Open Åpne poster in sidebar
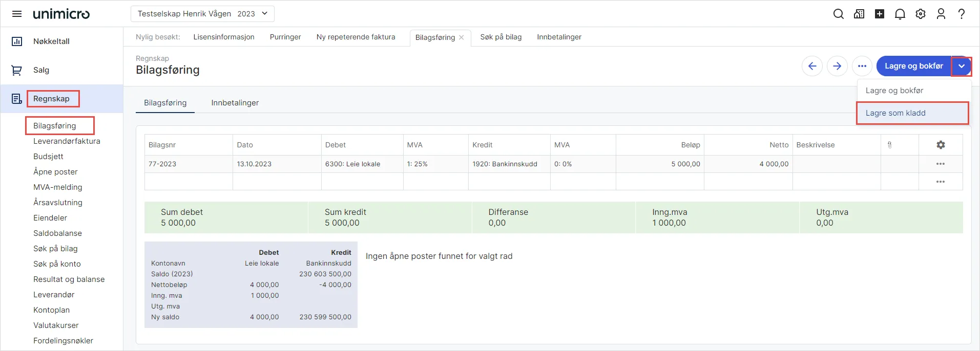Image resolution: width=980 pixels, height=351 pixels. 55,172
